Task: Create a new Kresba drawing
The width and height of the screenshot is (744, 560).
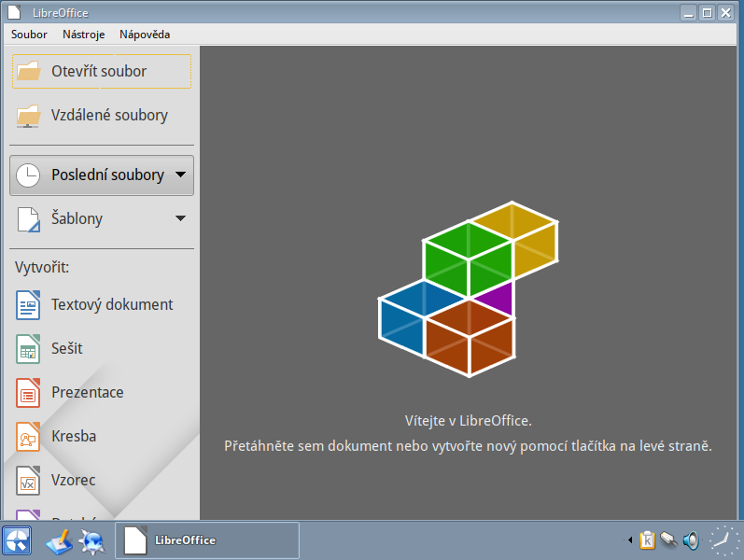Action: 102,436
